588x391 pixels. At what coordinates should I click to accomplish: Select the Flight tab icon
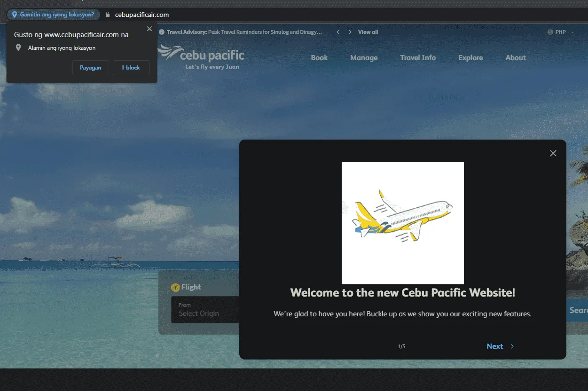click(175, 287)
